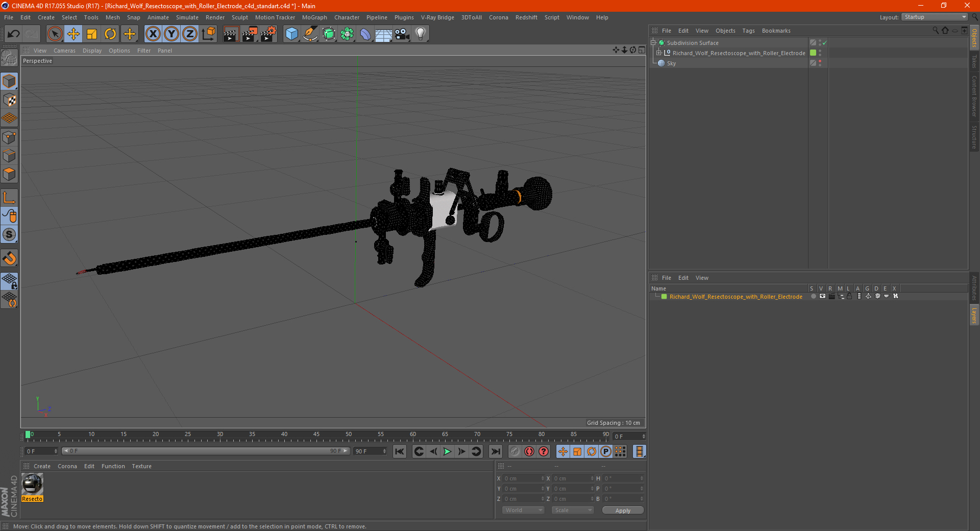980x531 pixels.
Task: Open the vertical Structure tab
Action: 974,137
